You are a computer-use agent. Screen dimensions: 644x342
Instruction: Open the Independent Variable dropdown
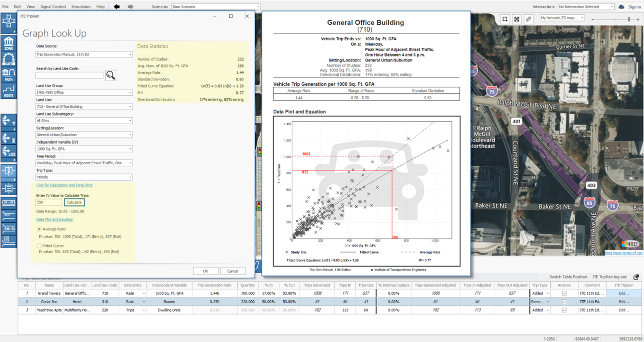tap(84, 149)
